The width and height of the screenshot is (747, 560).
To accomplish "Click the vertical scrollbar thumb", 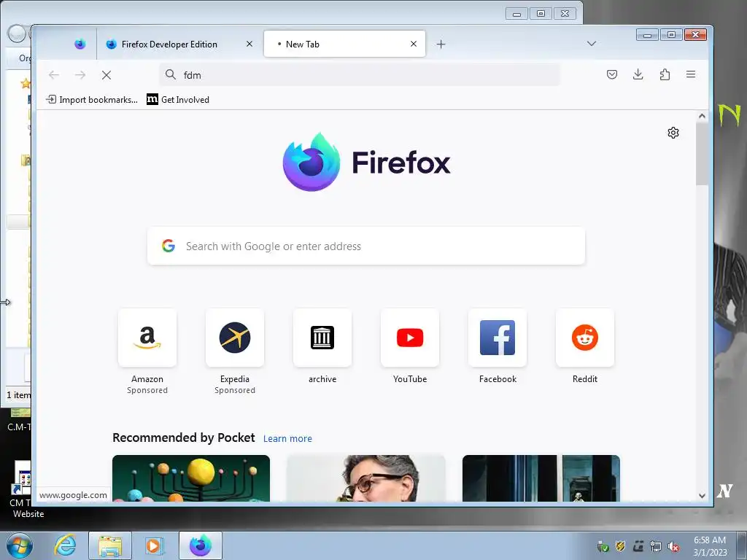I will (702, 154).
